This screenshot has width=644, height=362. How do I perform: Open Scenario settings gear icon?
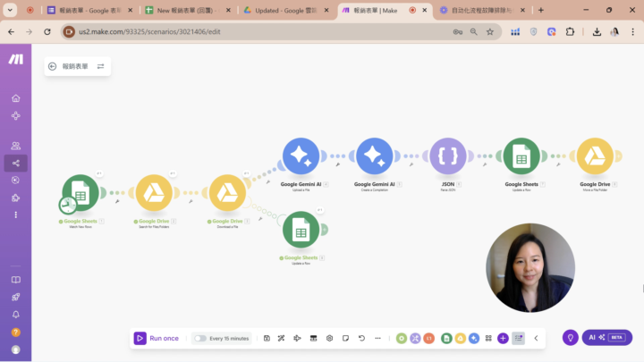329,338
